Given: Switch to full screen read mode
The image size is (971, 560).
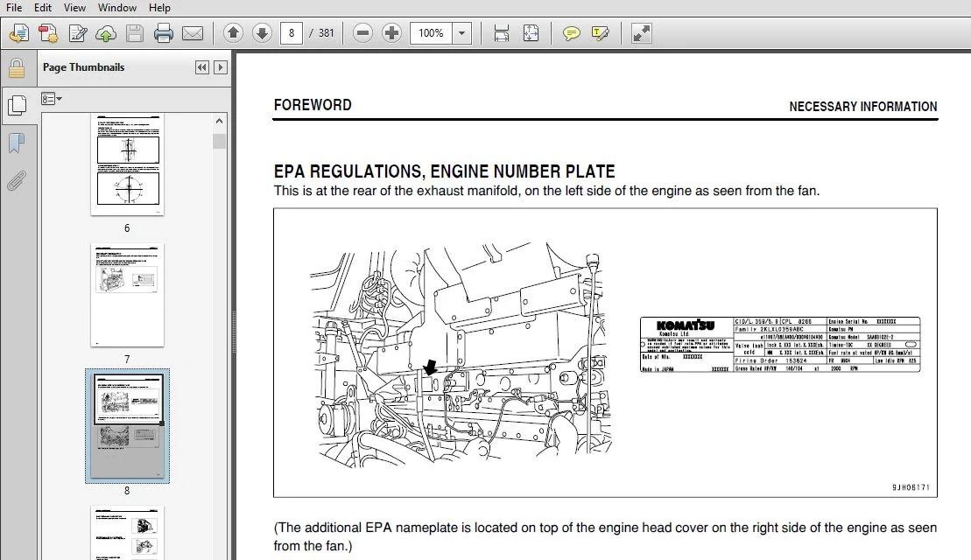Looking at the screenshot, I should (641, 32).
